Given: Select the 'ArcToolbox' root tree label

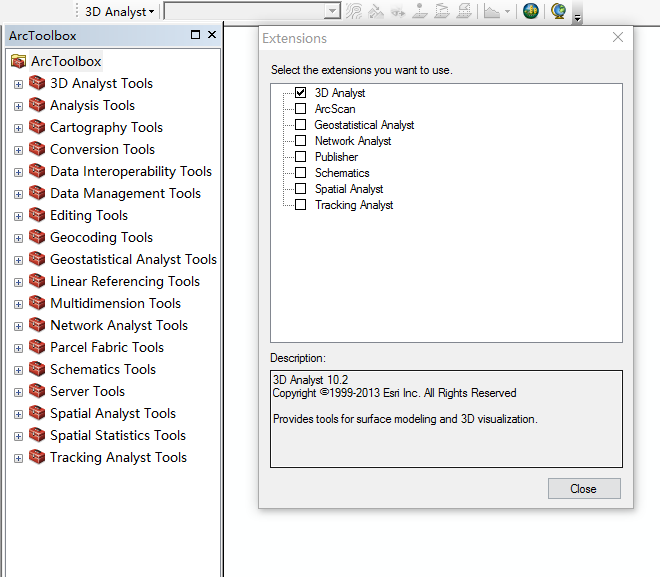Looking at the screenshot, I should tap(66, 61).
